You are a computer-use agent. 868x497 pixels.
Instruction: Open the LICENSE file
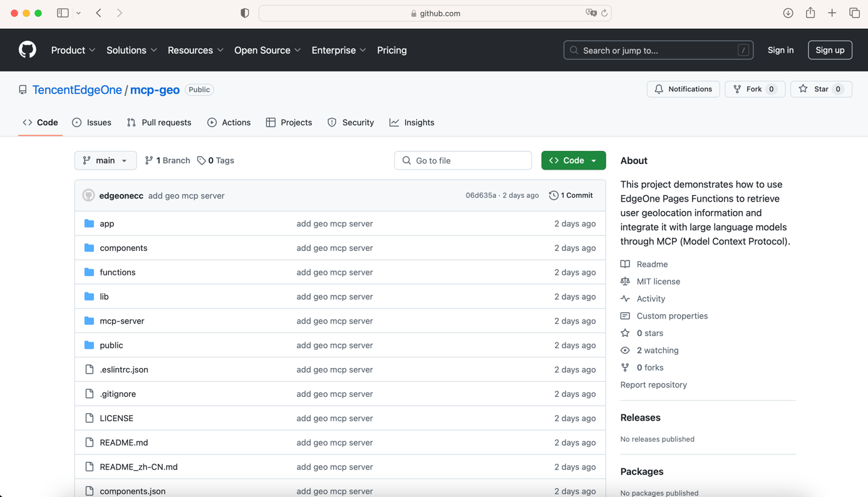[116, 418]
